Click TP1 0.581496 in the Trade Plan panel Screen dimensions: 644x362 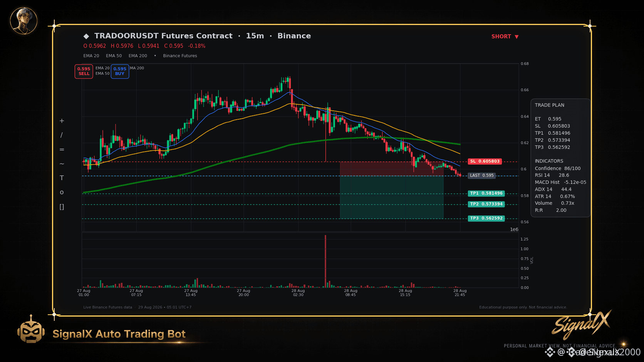(x=552, y=133)
